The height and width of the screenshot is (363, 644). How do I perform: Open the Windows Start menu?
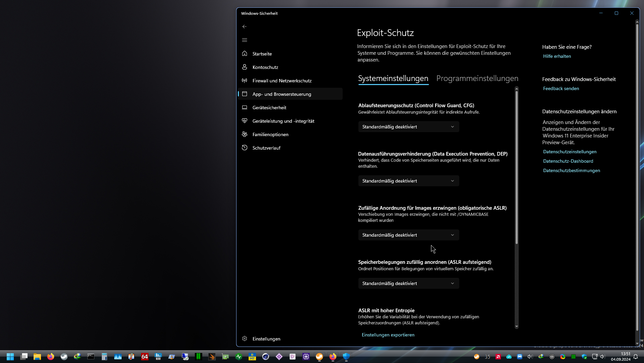click(10, 357)
